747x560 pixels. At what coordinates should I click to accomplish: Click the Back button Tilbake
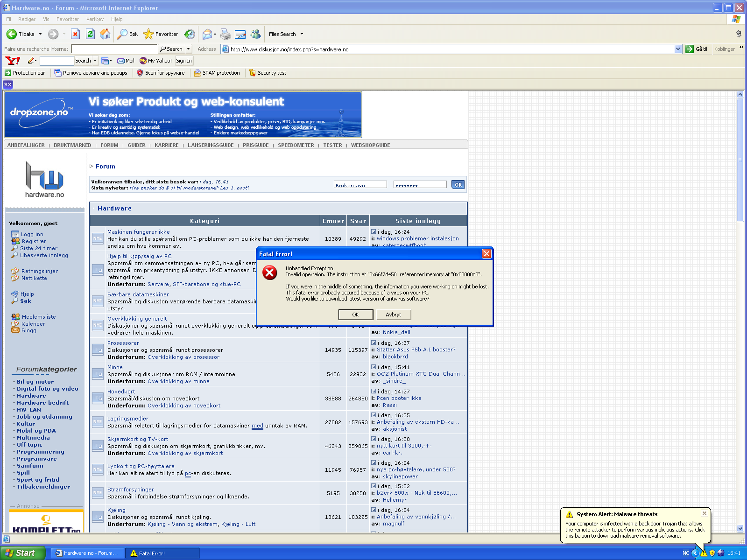point(21,34)
